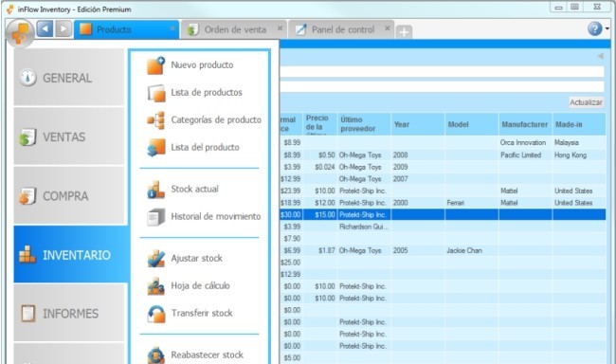Image resolution: width=616 pixels, height=364 pixels.
Task: Switch to the Panel de control tab
Action: [341, 29]
